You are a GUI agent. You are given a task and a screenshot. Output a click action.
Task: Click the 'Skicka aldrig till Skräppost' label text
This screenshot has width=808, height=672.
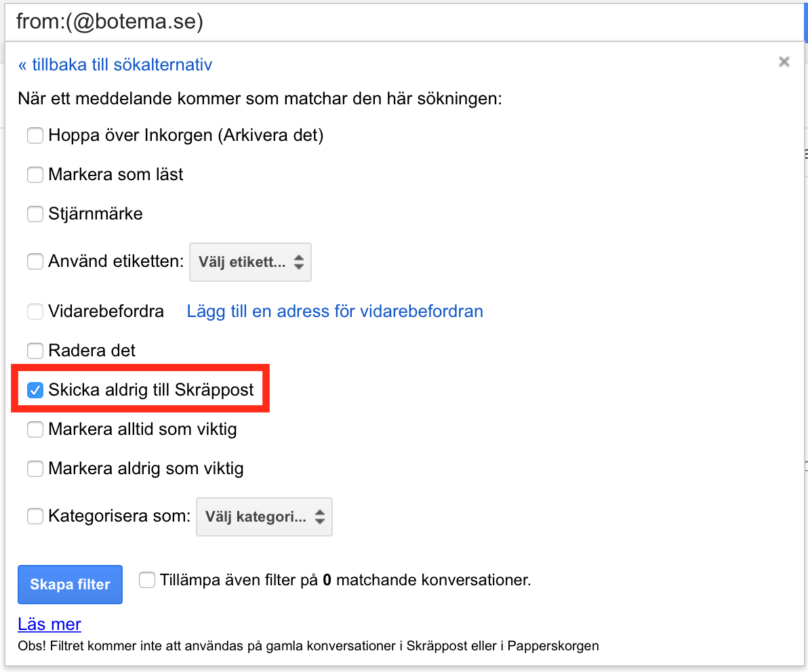coord(150,390)
